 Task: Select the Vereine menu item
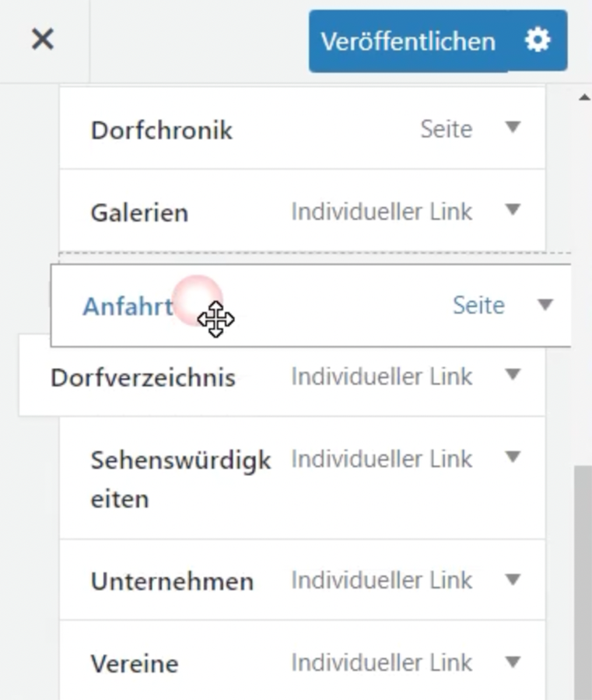click(135, 664)
